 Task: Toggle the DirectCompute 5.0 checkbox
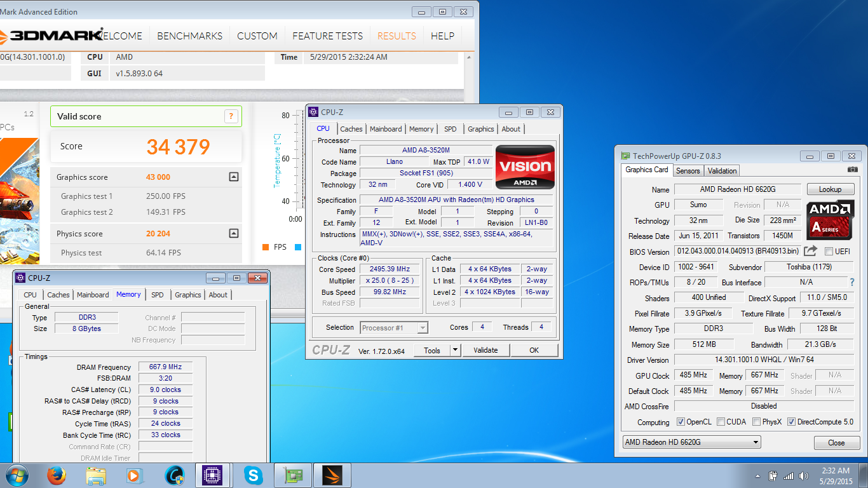click(792, 422)
